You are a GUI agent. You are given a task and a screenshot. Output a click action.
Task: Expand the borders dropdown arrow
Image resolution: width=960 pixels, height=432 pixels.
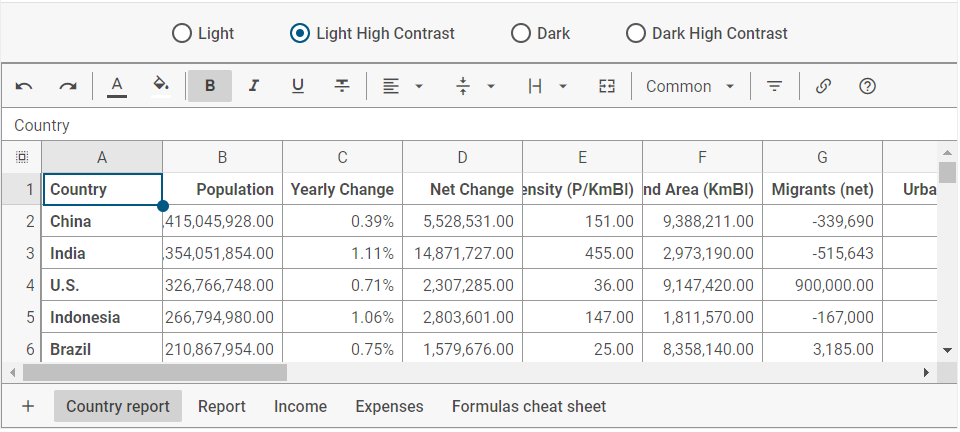(x=563, y=86)
